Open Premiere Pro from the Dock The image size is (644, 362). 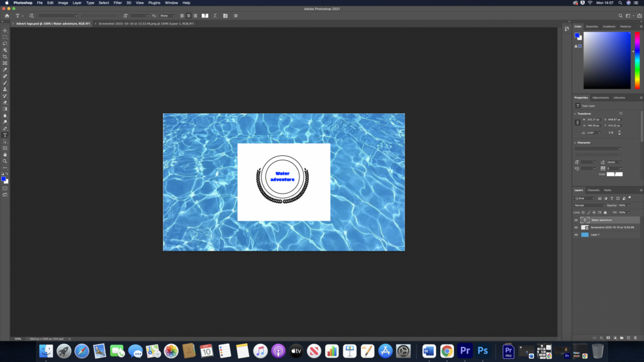[465, 351]
